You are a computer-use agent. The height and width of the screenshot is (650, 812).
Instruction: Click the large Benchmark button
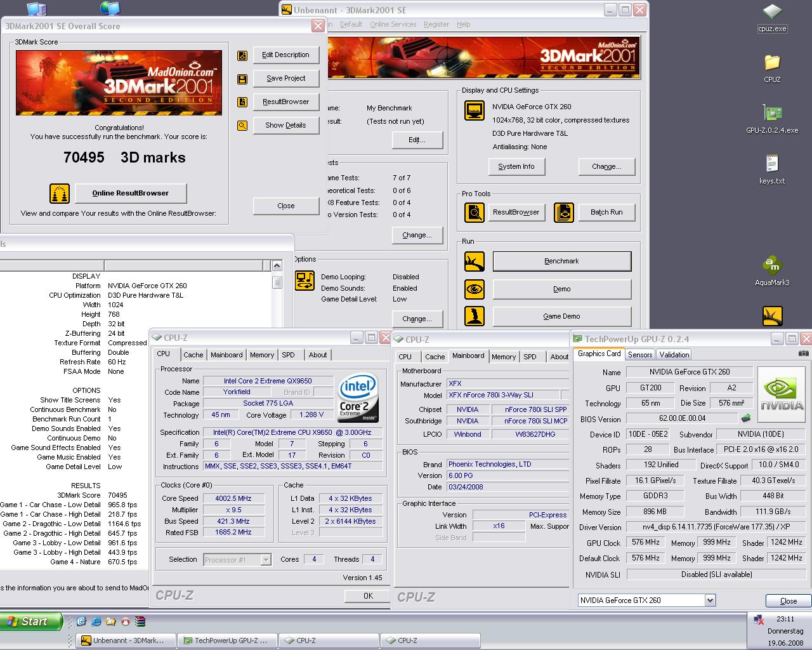(x=562, y=261)
